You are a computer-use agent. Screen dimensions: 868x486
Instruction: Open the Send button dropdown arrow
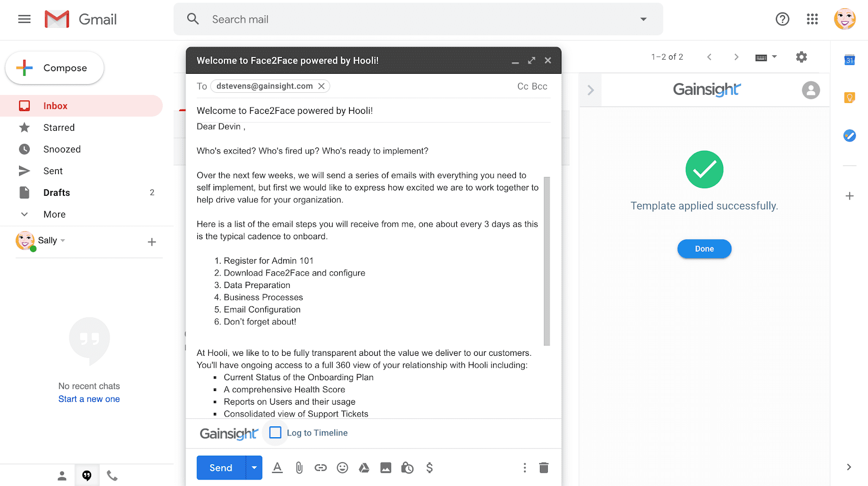(x=254, y=468)
